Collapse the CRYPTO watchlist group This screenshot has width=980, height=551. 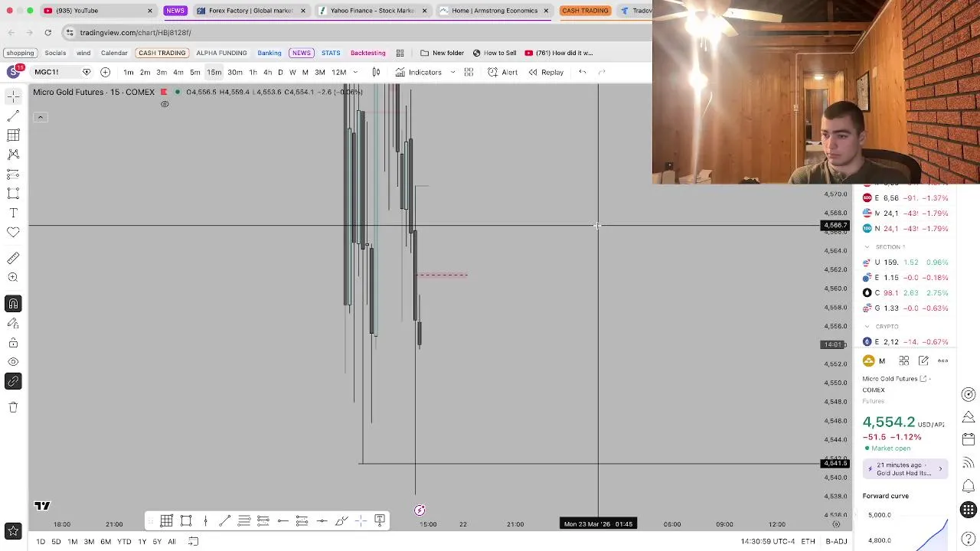[x=867, y=327]
